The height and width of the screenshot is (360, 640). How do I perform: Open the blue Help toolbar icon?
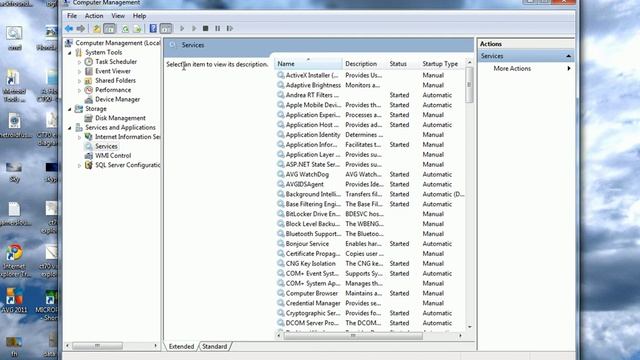(153, 29)
